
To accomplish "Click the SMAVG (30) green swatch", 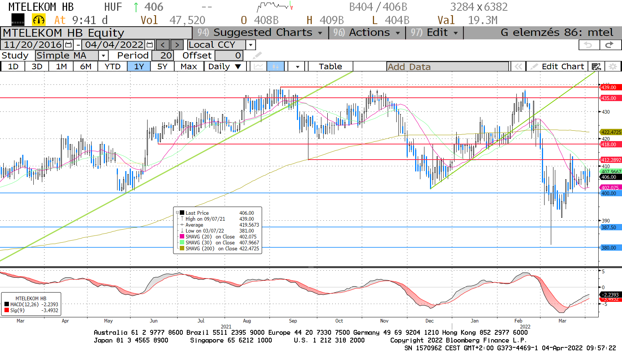I will click(182, 243).
